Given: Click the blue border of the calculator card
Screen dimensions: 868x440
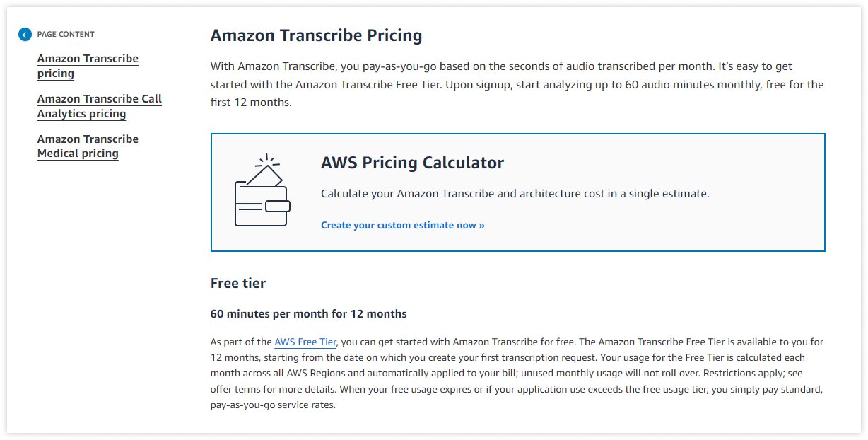Looking at the screenshot, I should click(x=517, y=133).
